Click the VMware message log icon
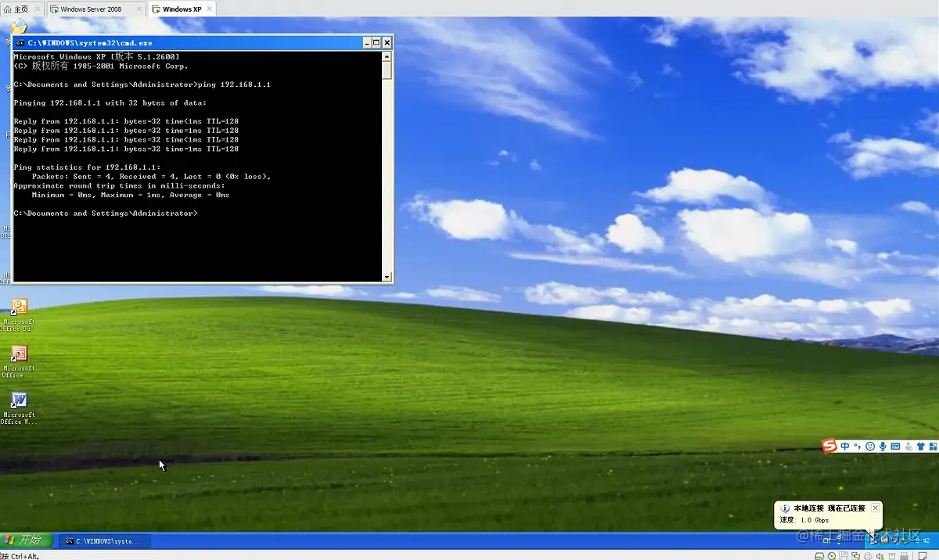Viewport: 939px width, 560px height. (923, 556)
